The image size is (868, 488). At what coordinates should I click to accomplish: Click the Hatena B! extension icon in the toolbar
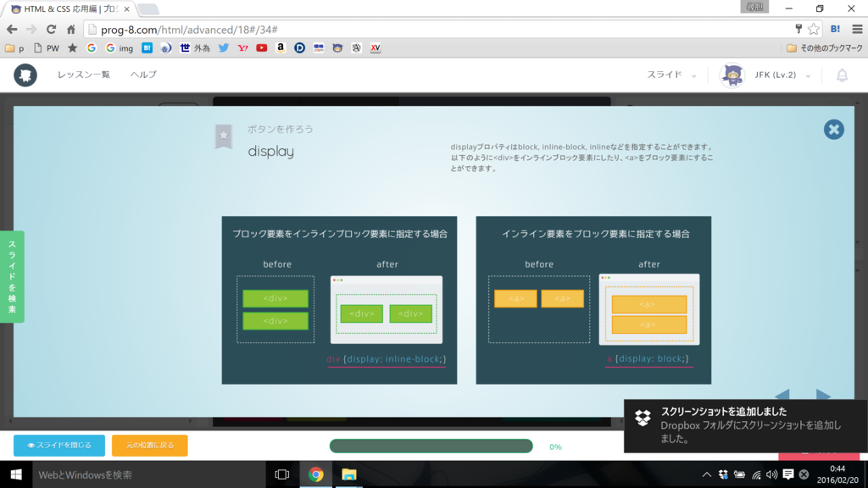[x=835, y=29]
